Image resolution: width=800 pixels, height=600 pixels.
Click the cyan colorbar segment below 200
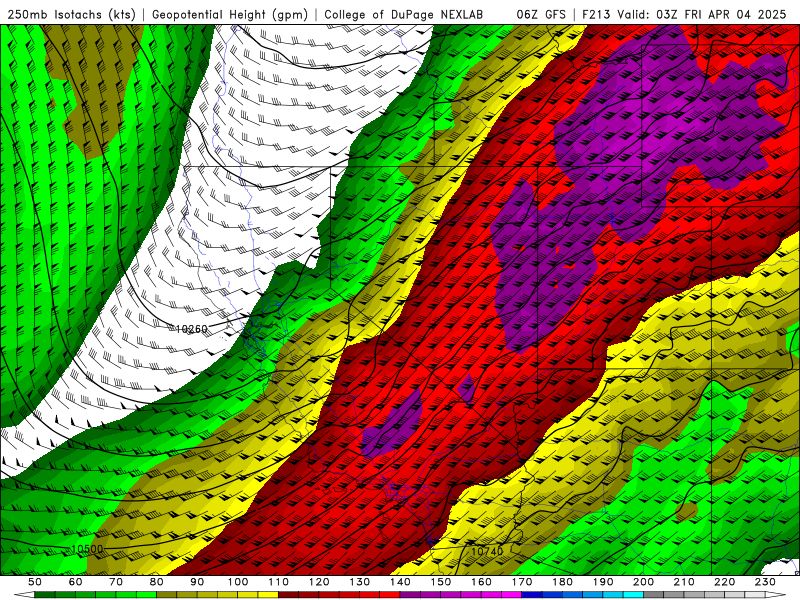pyautogui.click(x=633, y=595)
